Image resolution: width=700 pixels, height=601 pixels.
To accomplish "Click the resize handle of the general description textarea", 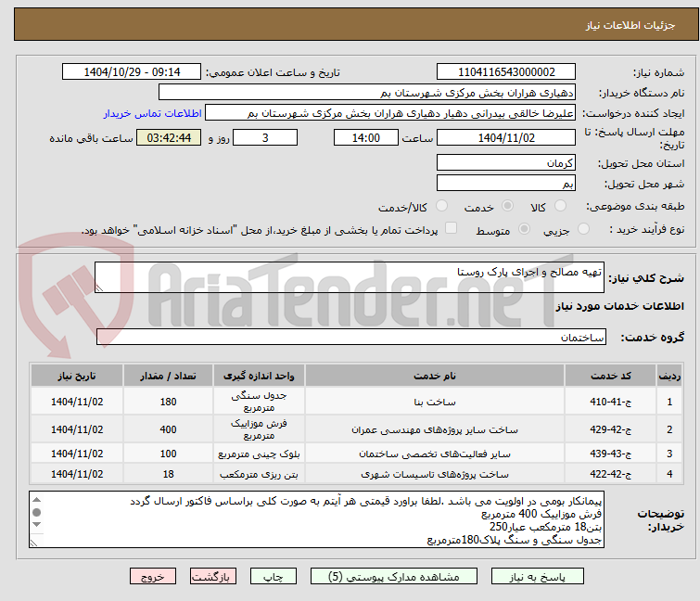I will (99, 288).
